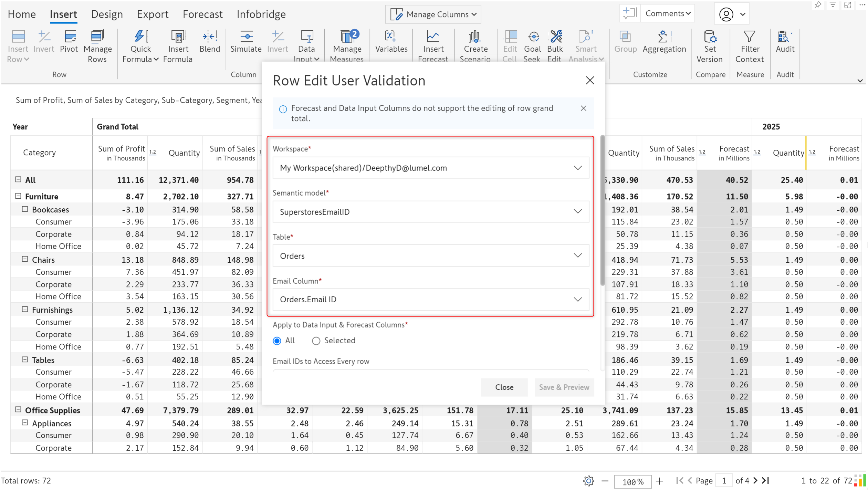Dismiss the info banner message
This screenshot has width=868, height=490.
tap(583, 108)
